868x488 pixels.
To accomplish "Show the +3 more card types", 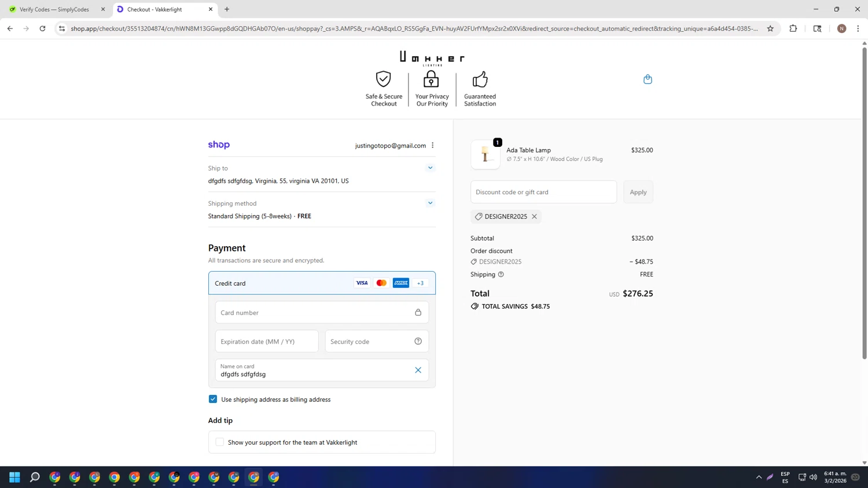I will coord(420,283).
